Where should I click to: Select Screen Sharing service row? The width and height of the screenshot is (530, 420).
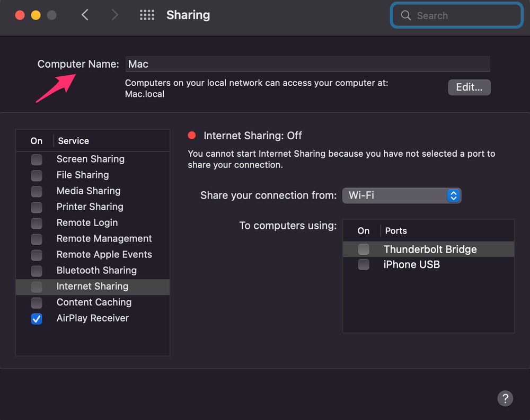coord(93,159)
